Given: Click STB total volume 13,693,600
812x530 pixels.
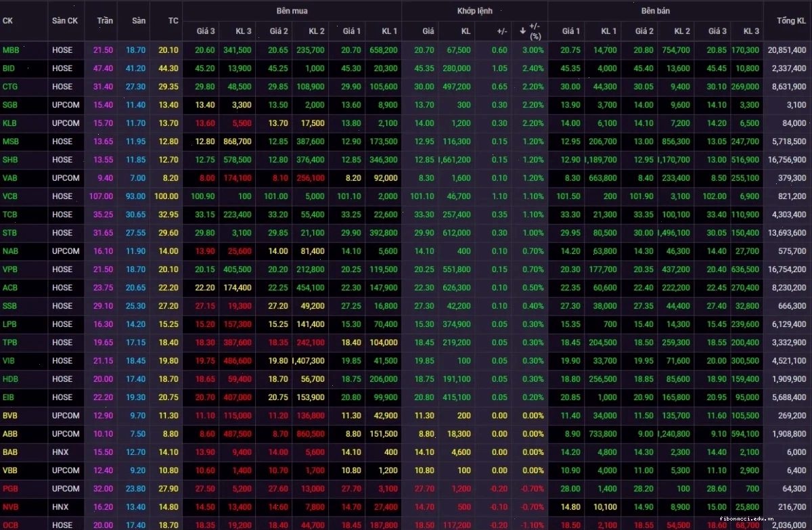Looking at the screenshot, I should (787, 233).
